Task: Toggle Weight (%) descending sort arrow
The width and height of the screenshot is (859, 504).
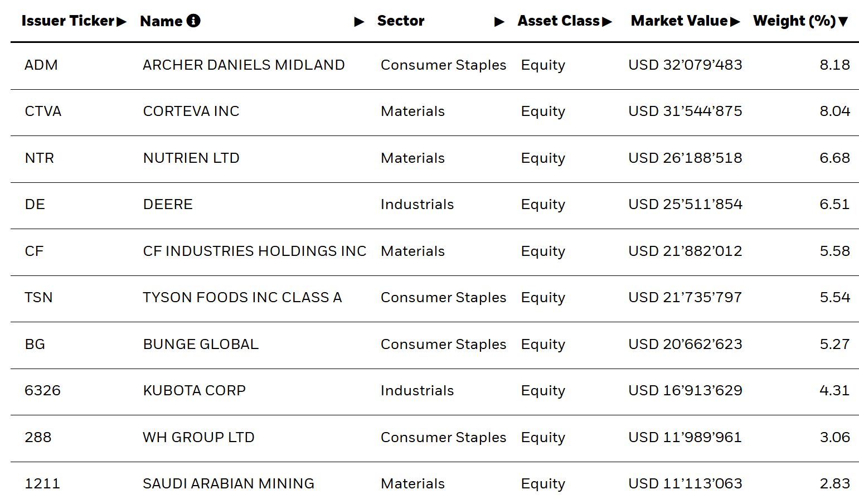Action: [x=843, y=22]
